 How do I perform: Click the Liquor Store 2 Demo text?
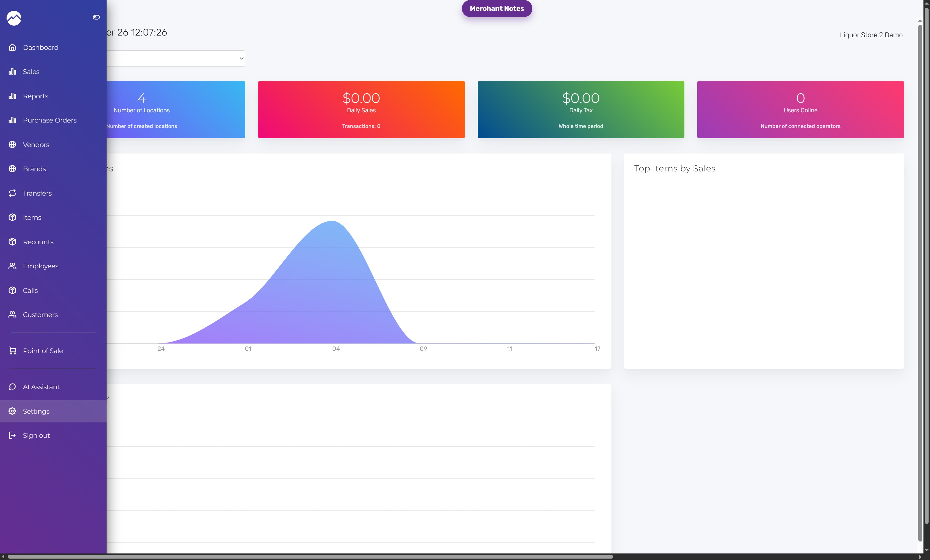(871, 35)
